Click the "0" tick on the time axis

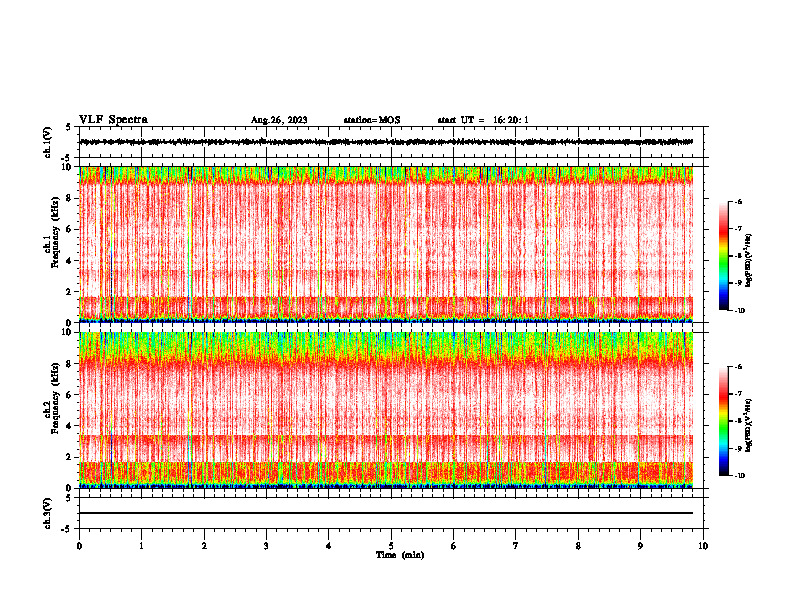coord(79,546)
